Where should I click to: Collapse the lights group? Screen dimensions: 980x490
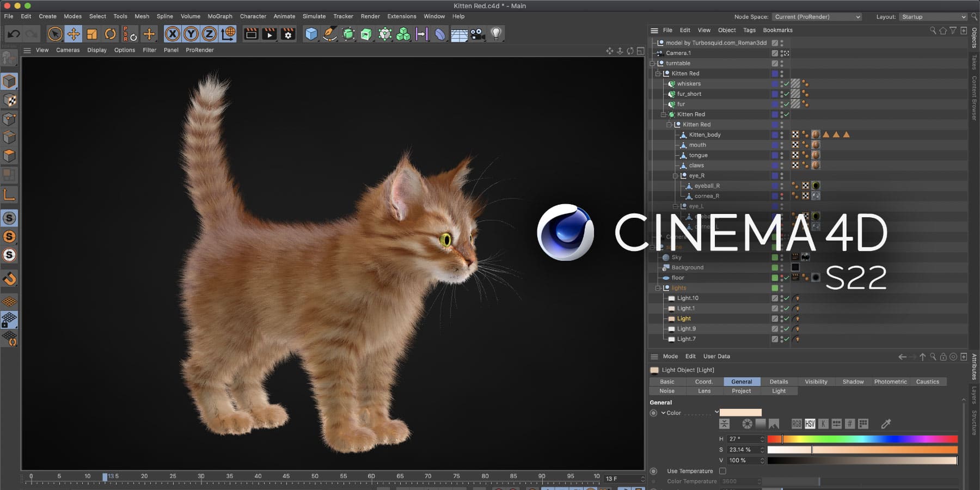658,288
